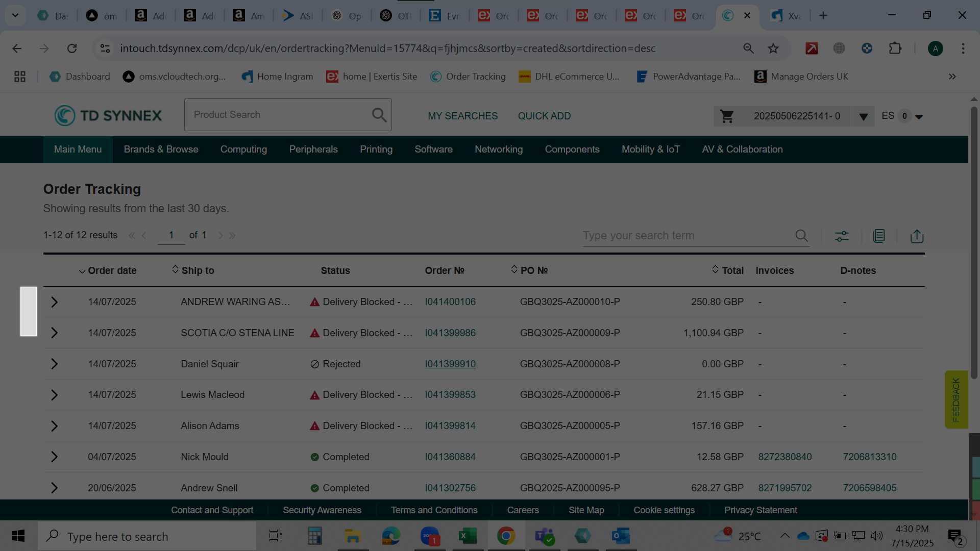The image size is (980, 551).
Task: Open bookmarks apps grid icon
Action: tap(20, 77)
